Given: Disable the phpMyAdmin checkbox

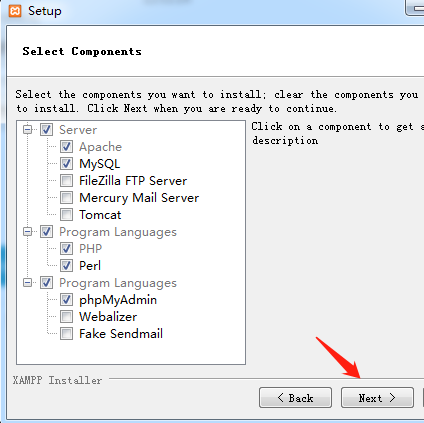Looking at the screenshot, I should pyautogui.click(x=66, y=299).
